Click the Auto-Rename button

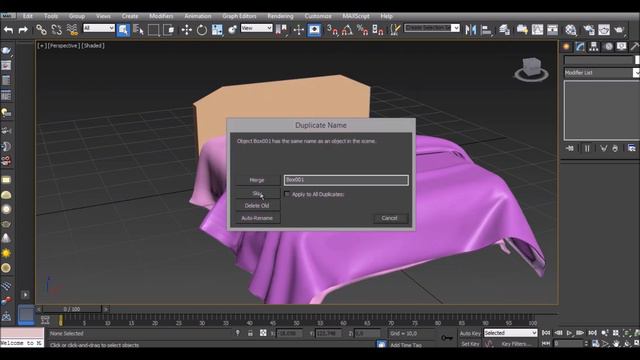coord(258,218)
